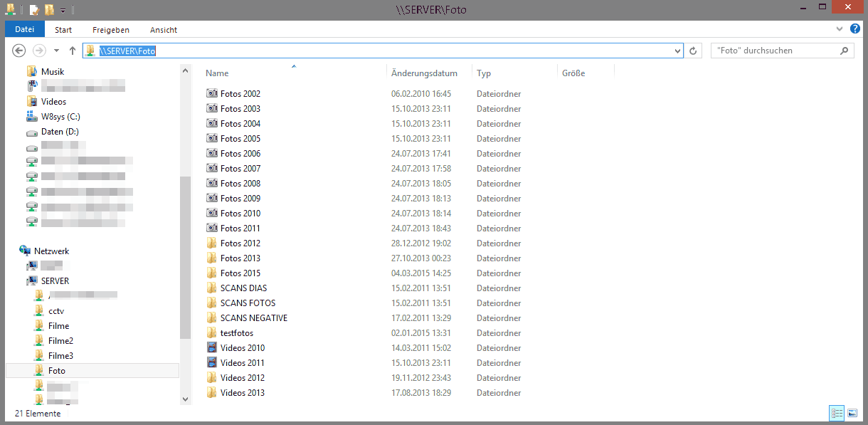Switch to Details view layout icon
868x425 pixels.
click(837, 413)
